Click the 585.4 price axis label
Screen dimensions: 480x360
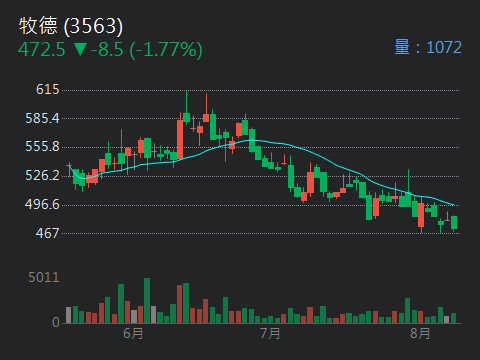[42, 118]
